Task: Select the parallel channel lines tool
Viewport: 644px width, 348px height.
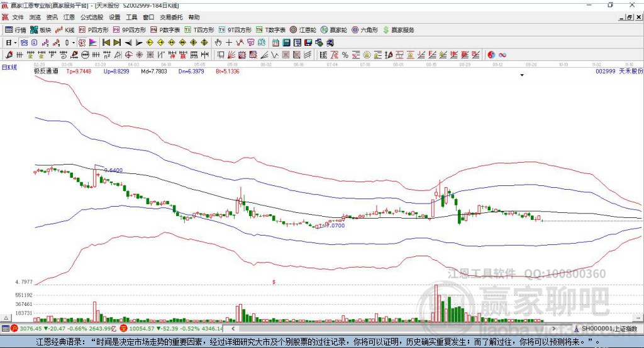Action: 307,55
